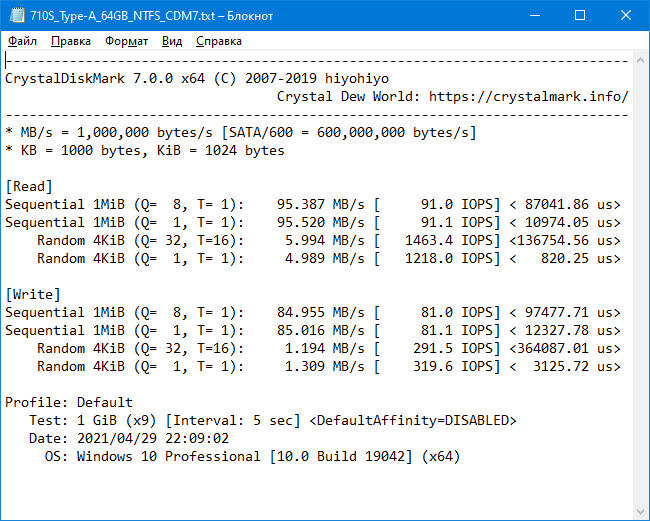Viewport: 650px width, 521px height.
Task: Open the Формат menu
Action: 126,41
